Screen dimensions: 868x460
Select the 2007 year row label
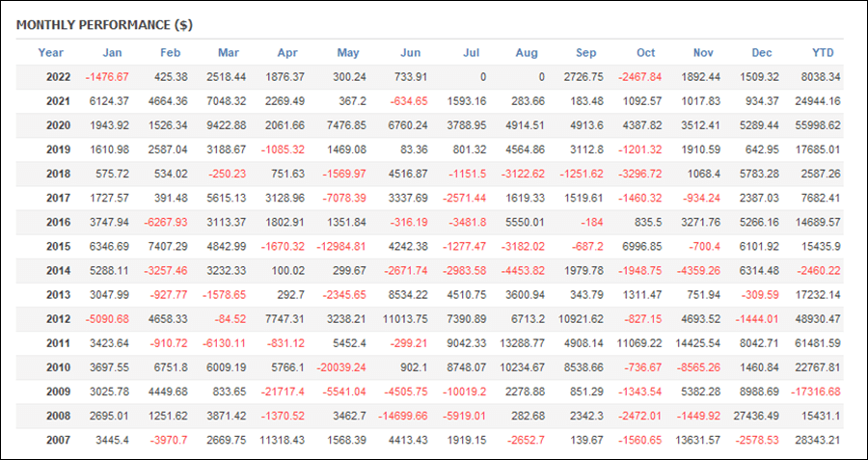[58, 441]
